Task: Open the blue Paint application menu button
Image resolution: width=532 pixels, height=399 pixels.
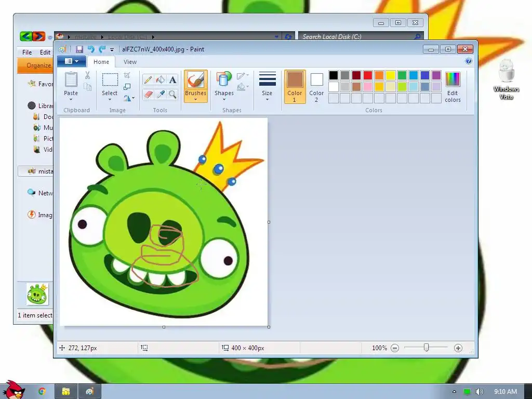Action: [x=71, y=61]
